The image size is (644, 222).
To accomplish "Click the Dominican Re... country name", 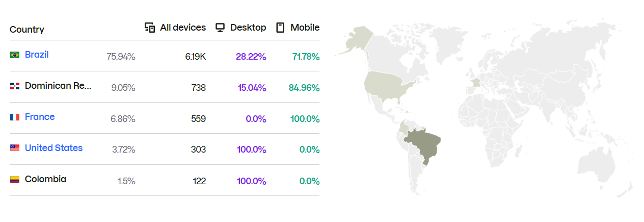I will click(58, 86).
